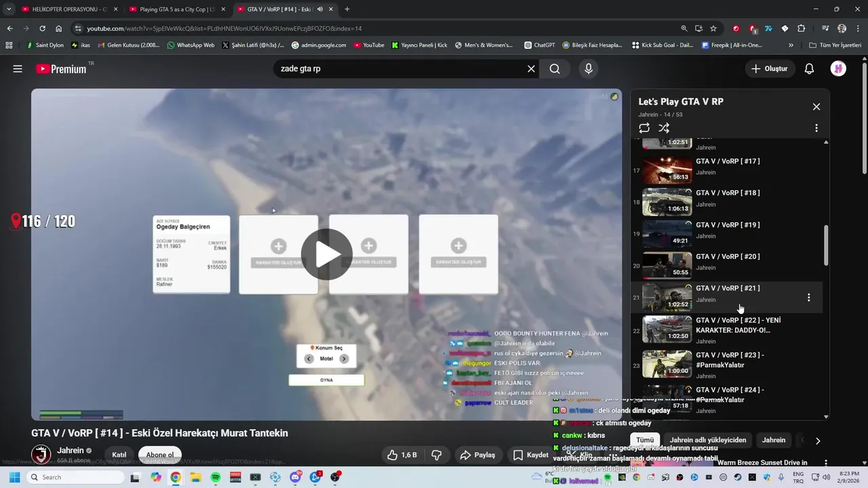The width and height of the screenshot is (868, 488).
Task: Open Chrome media controls icon
Action: [x=825, y=28]
